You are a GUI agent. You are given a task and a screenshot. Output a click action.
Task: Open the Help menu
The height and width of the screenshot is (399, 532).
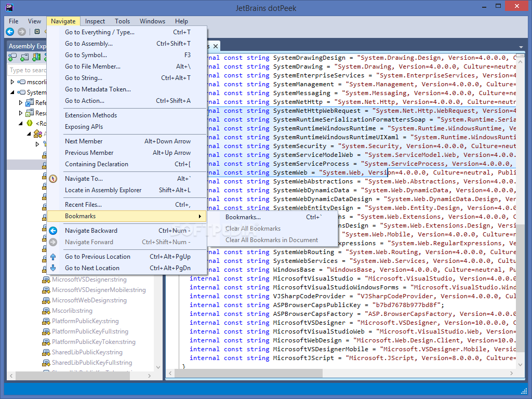181,21
